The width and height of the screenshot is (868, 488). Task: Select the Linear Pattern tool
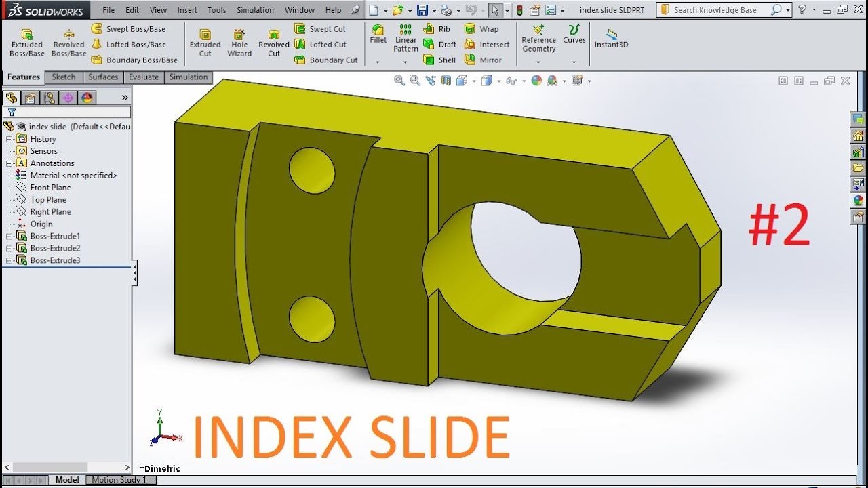[x=406, y=38]
